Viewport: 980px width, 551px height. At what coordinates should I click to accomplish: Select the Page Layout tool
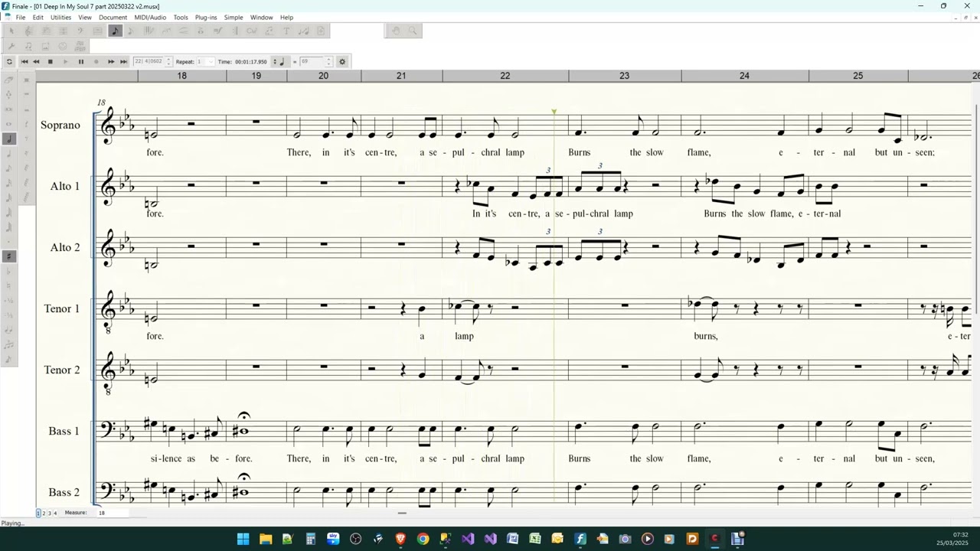tap(321, 31)
